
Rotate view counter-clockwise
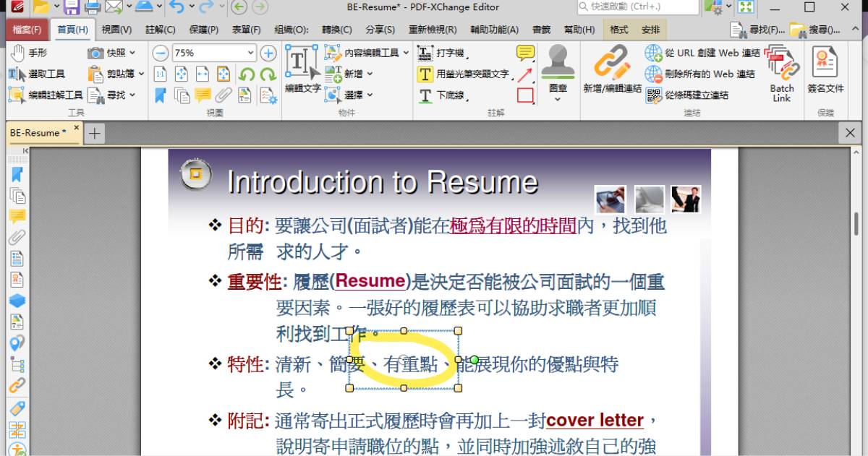point(247,74)
